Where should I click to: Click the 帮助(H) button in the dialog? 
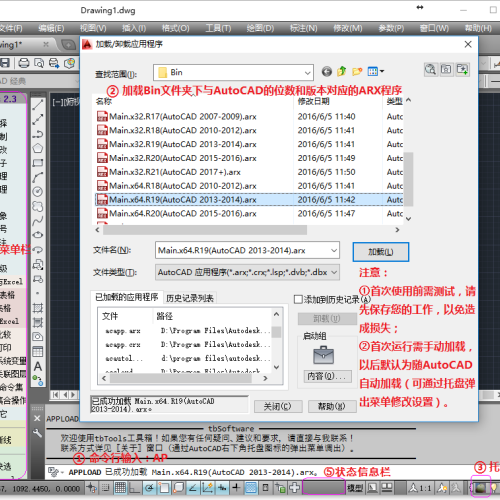click(332, 406)
